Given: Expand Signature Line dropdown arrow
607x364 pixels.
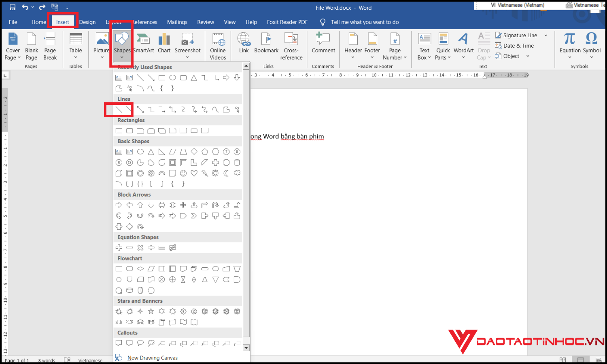Looking at the screenshot, I should (545, 36).
